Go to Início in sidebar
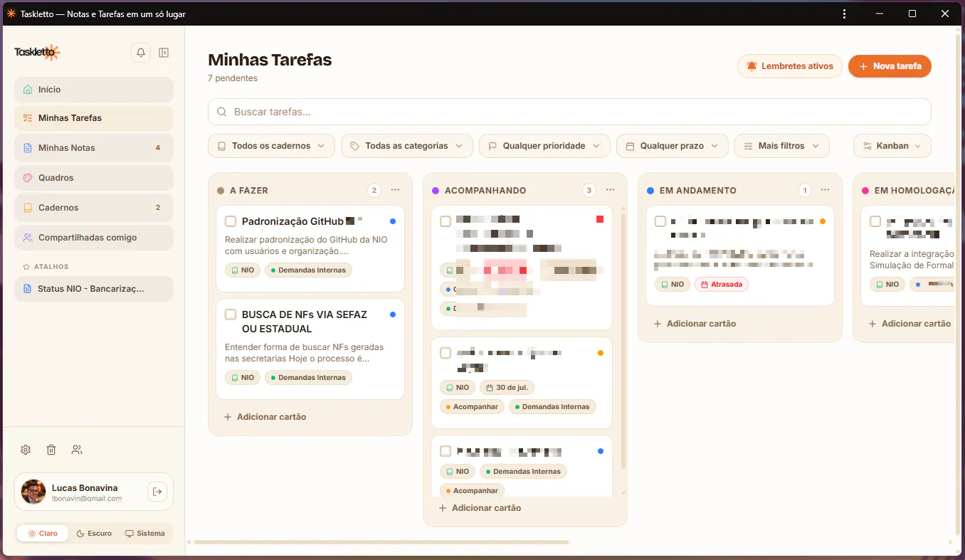Image resolution: width=965 pixels, height=560 pixels. click(x=94, y=90)
